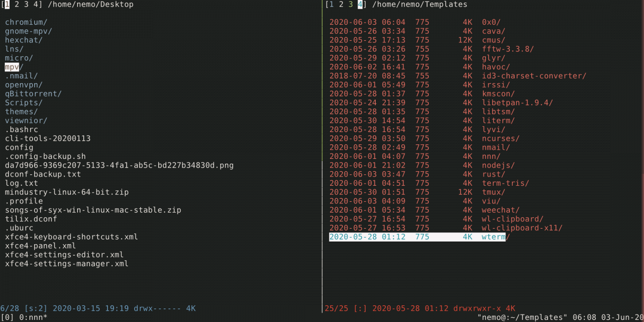Select the highlighted mpv/ directory

12,67
